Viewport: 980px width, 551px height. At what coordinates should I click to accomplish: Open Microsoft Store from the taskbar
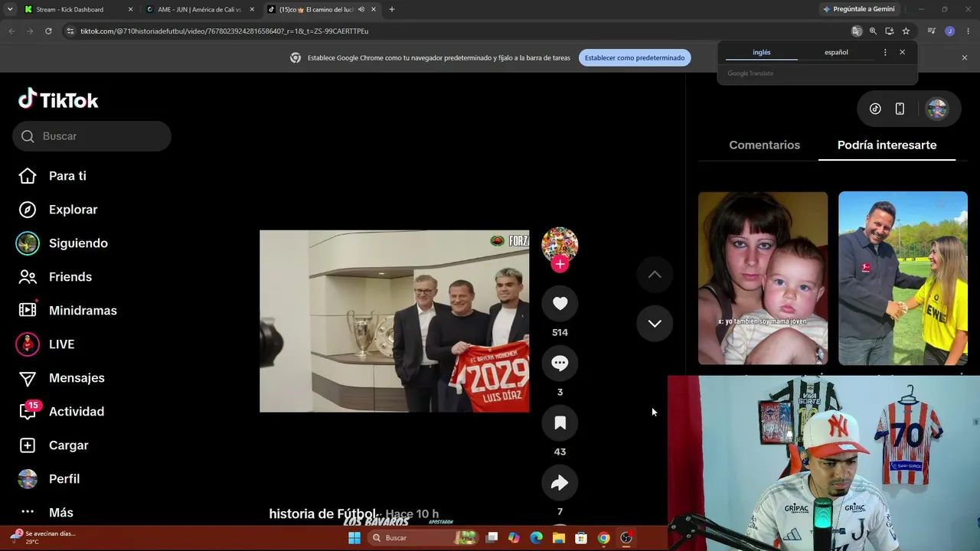[581, 538]
